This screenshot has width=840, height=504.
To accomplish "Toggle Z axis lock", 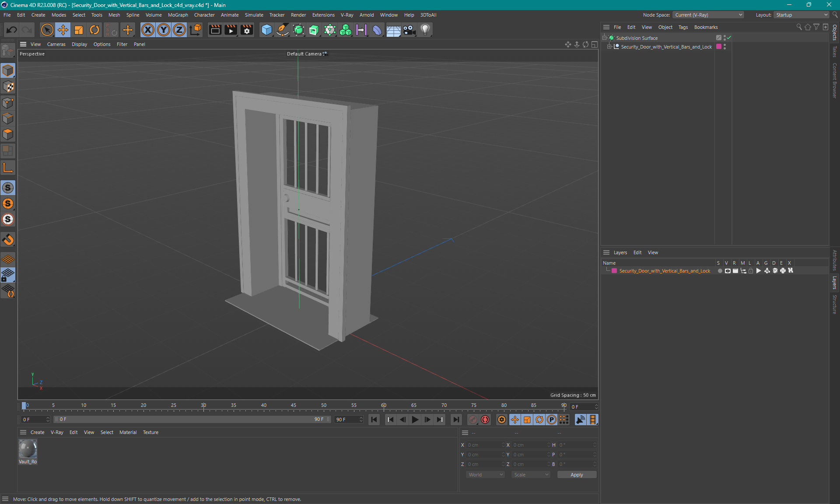I will 179,30.
